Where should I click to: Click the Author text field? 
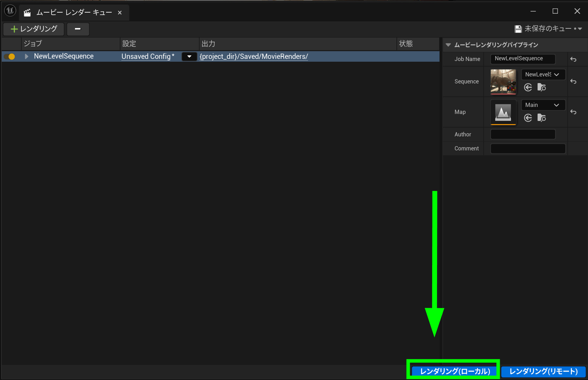pos(523,134)
